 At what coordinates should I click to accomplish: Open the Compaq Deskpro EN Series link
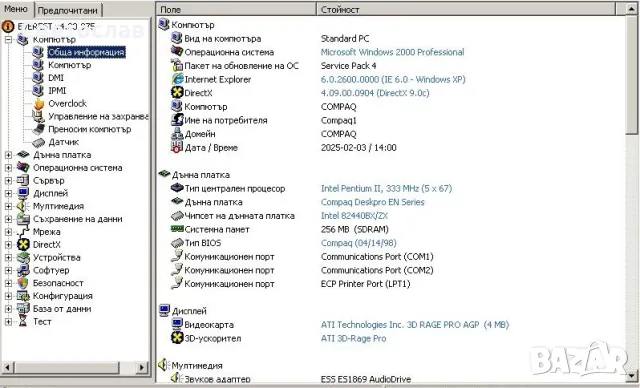373,202
